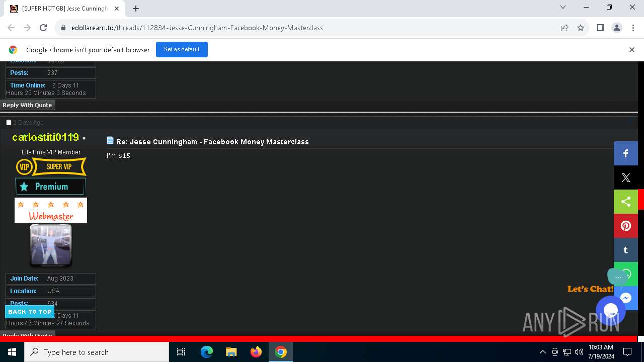Viewport: 644px width, 362px height.
Task: Open the Chrome side panel
Action: click(x=600, y=28)
